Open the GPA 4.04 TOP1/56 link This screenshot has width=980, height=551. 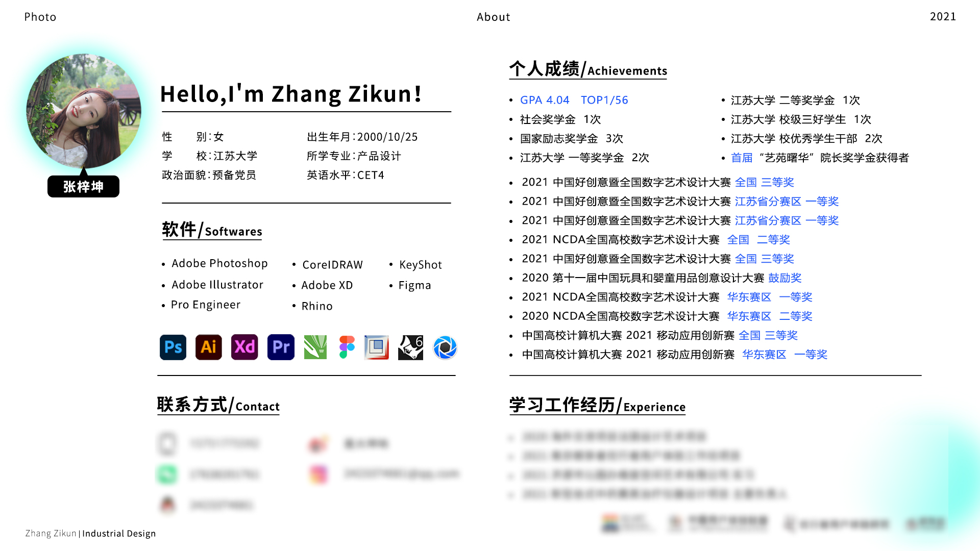[x=574, y=100]
